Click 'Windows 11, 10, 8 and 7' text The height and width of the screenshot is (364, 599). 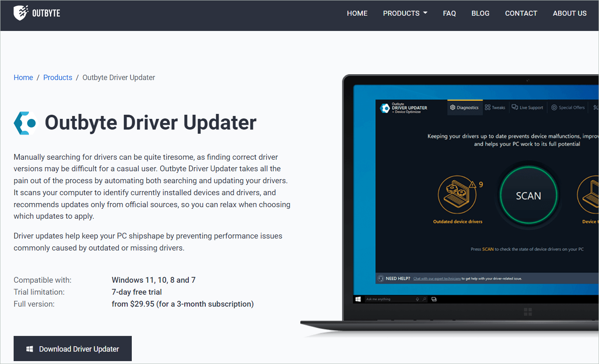154,280
